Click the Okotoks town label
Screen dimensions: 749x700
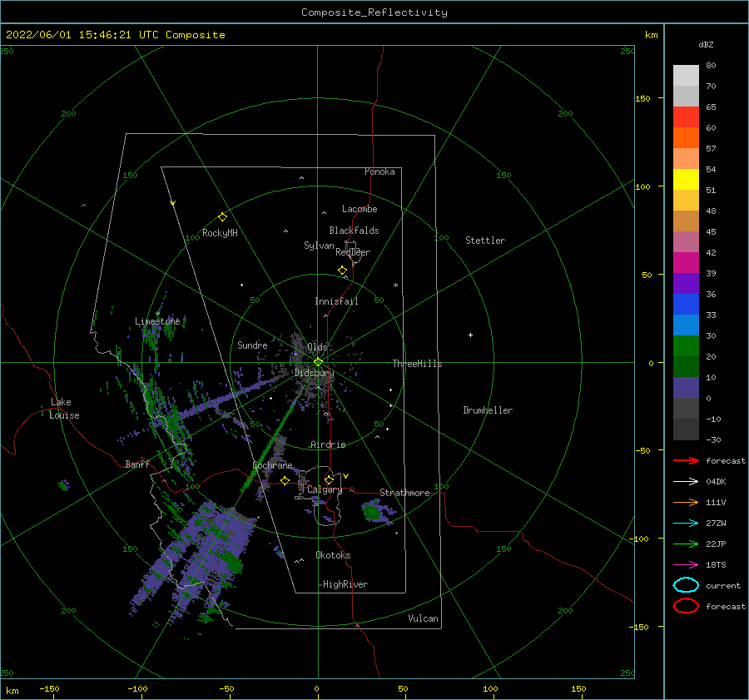[333, 554]
